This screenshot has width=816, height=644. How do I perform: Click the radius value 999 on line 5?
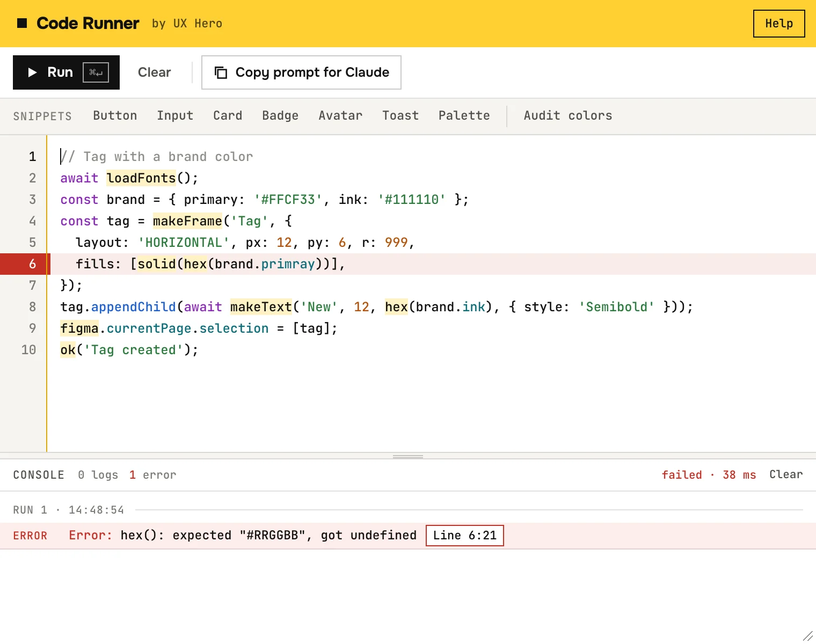click(x=396, y=243)
